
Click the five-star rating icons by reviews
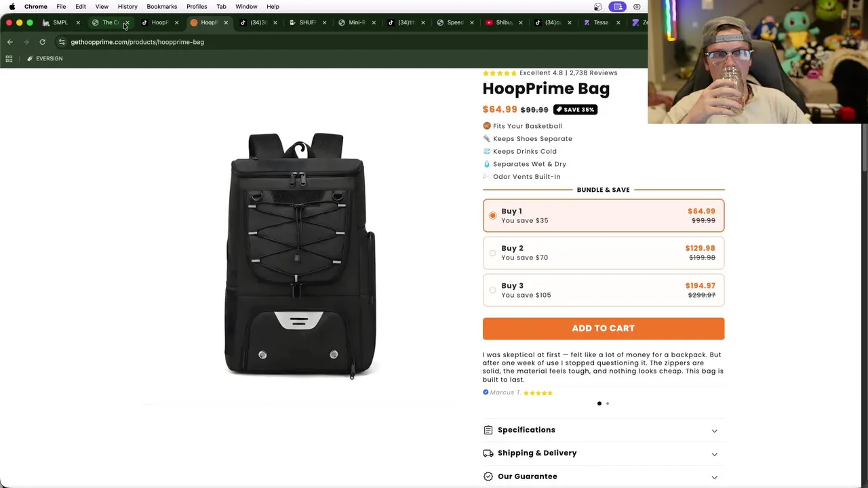click(499, 73)
